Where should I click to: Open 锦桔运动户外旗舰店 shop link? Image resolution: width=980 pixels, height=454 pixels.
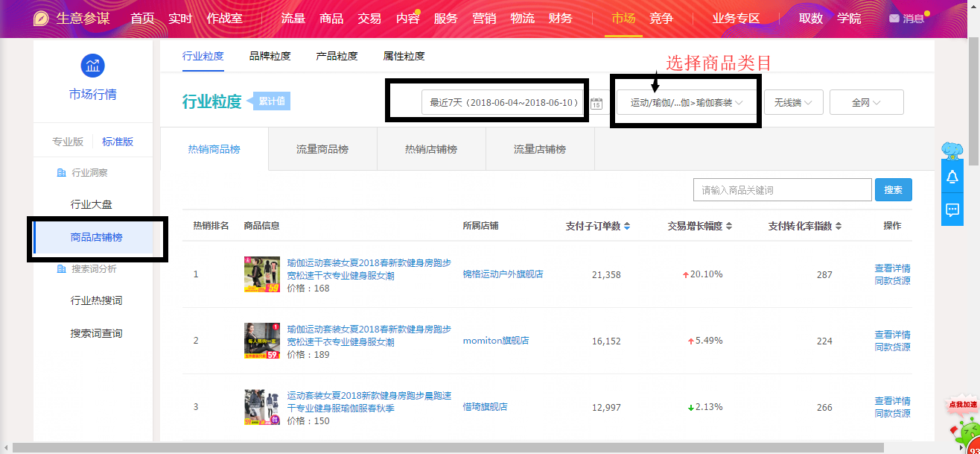tap(503, 274)
